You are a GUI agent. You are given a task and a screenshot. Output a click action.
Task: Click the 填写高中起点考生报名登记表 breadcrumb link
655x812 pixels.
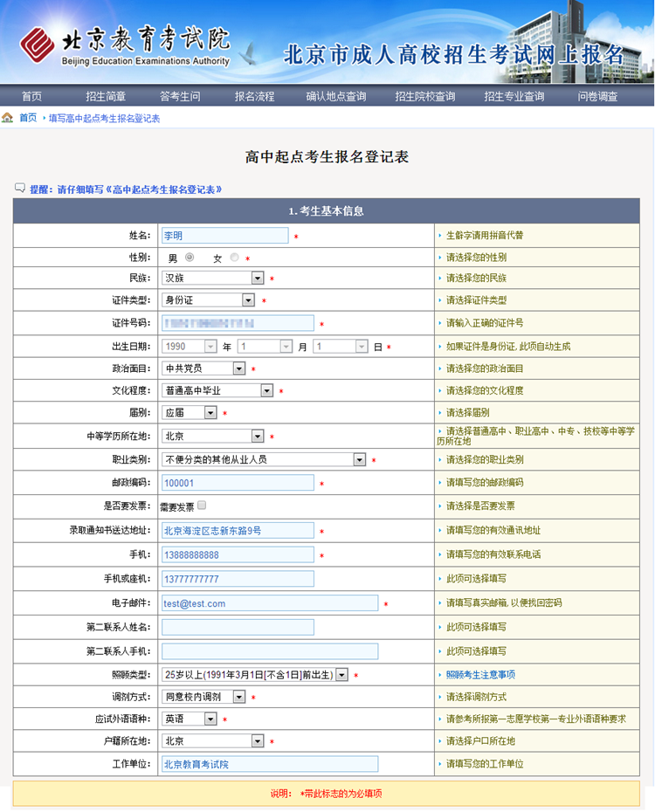[x=104, y=118]
